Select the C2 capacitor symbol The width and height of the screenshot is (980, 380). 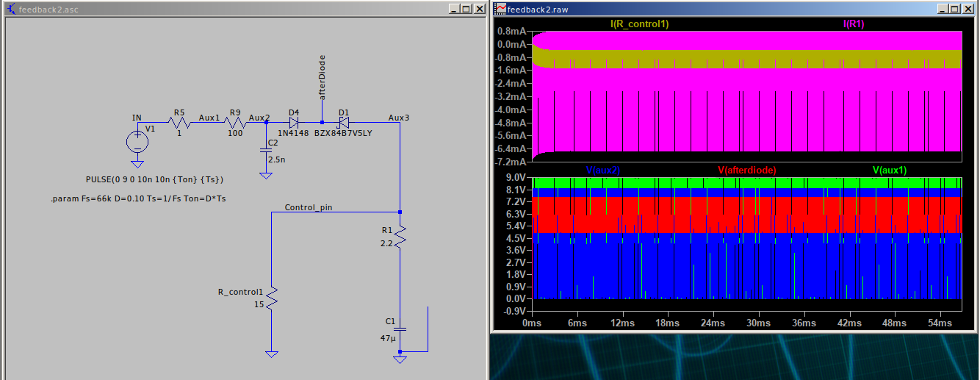click(x=266, y=151)
